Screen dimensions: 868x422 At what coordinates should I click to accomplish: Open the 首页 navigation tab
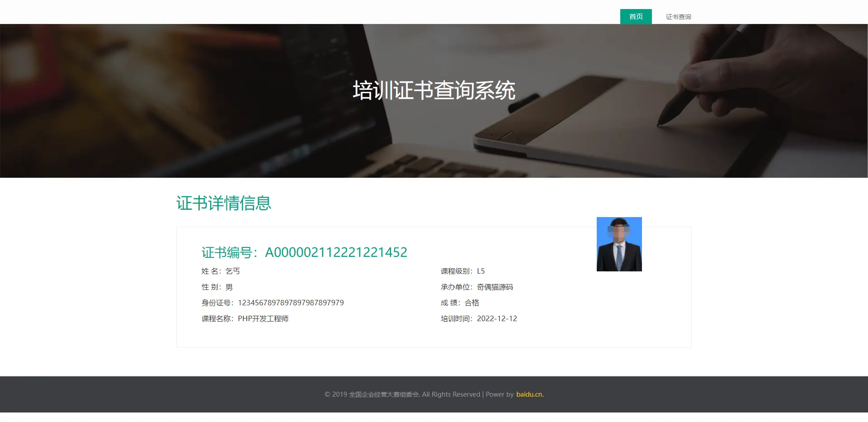point(636,17)
